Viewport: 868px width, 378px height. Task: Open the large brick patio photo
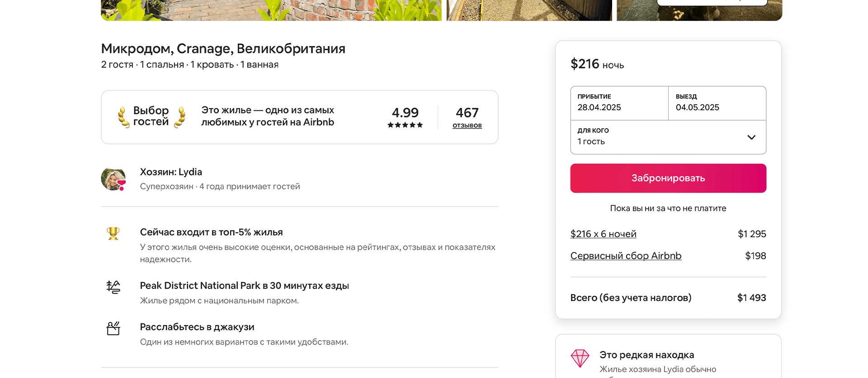click(271, 10)
